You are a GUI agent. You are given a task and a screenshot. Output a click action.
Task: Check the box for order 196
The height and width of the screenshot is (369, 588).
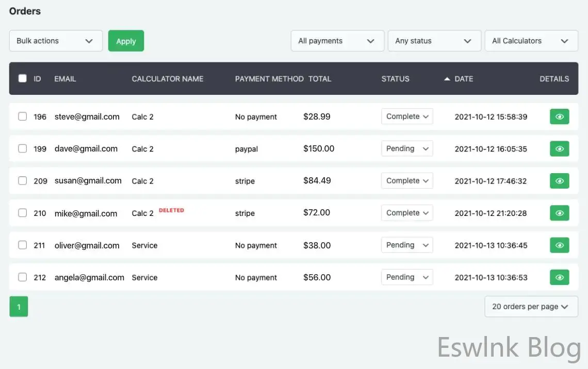[22, 116]
